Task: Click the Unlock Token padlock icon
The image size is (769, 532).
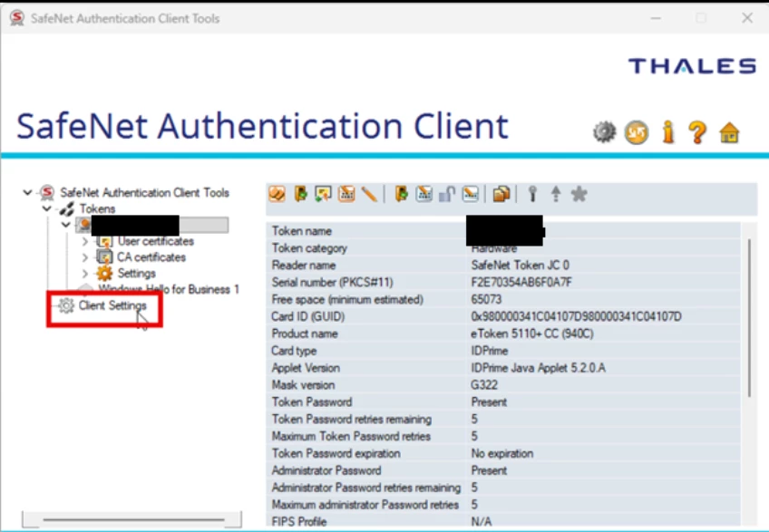Action: click(x=447, y=194)
